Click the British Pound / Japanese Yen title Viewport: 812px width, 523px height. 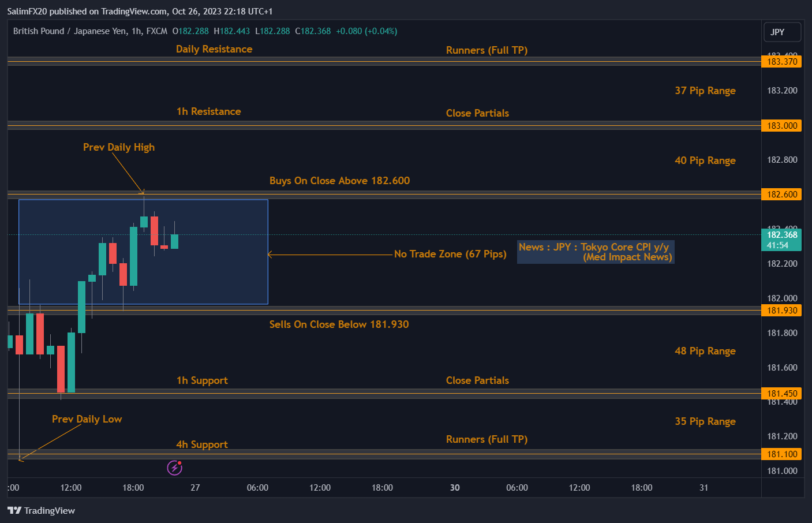pyautogui.click(x=90, y=31)
